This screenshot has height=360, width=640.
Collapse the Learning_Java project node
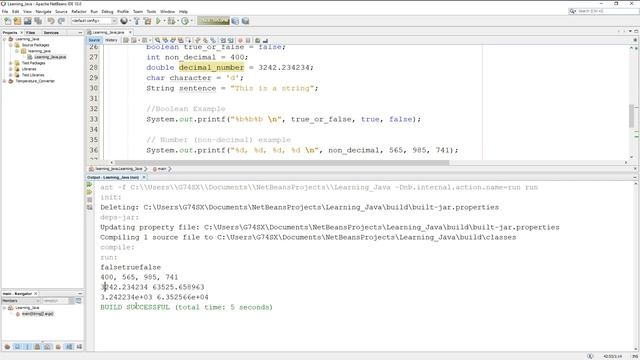[4, 39]
